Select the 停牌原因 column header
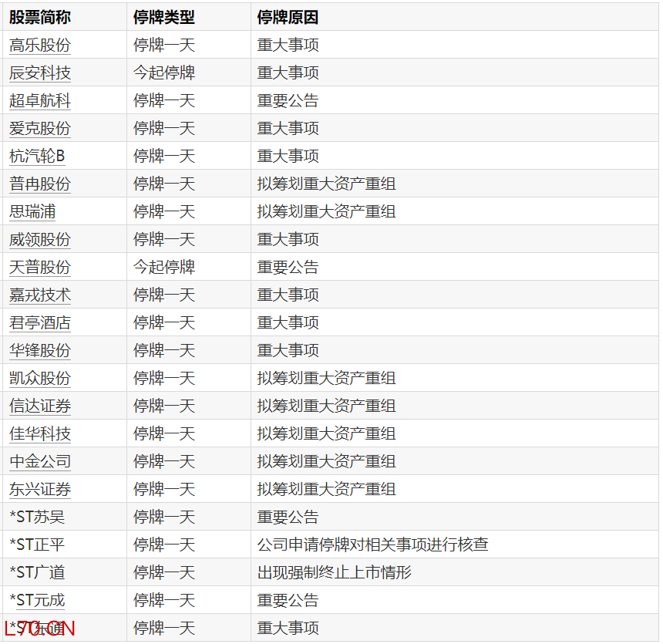The height and width of the screenshot is (644, 663). [288, 17]
